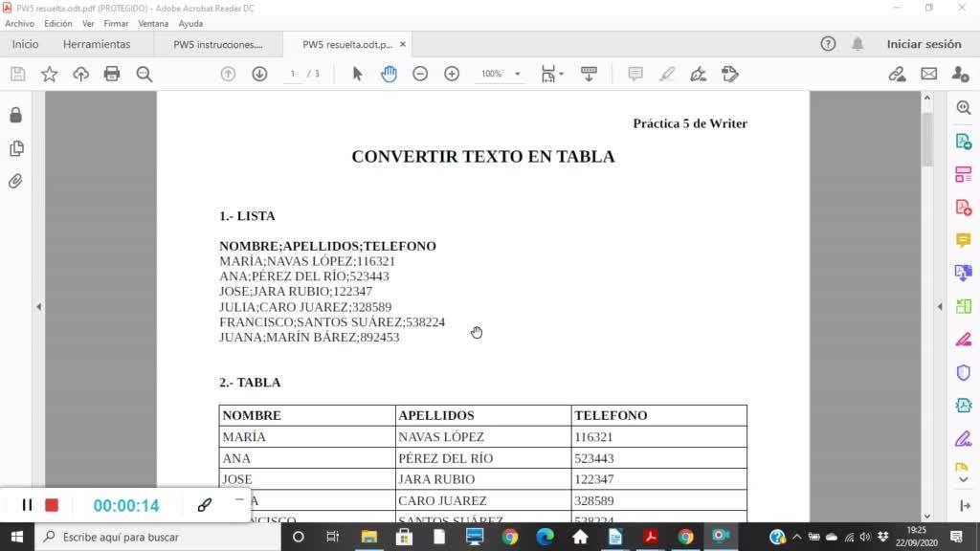Minimize the recorder widget

click(239, 499)
